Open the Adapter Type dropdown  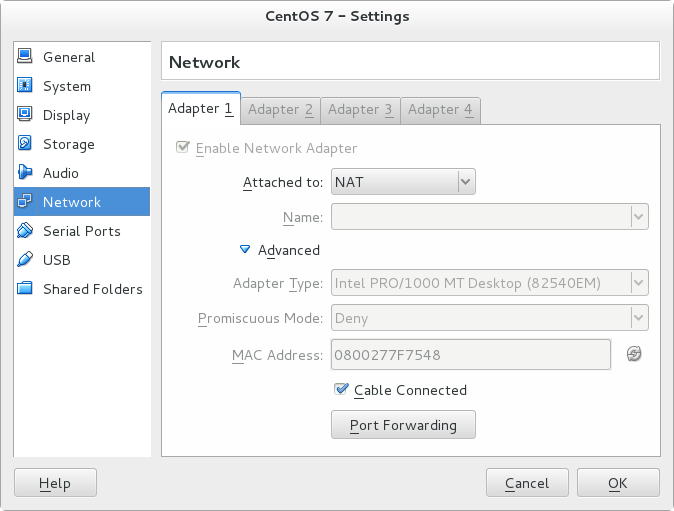click(x=490, y=283)
